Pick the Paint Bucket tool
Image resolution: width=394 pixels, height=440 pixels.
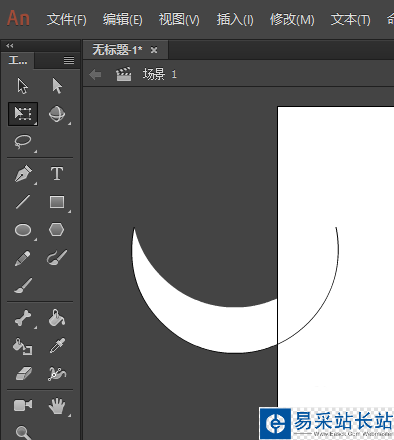57,318
